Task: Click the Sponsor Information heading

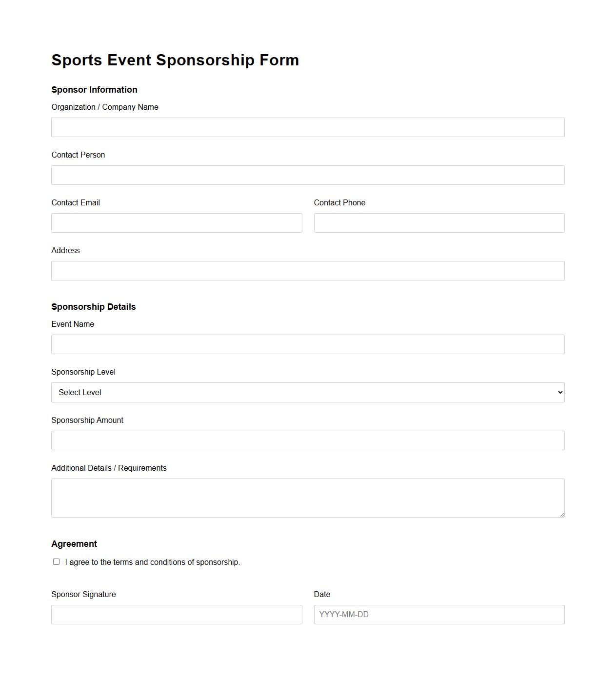Action: (x=95, y=90)
